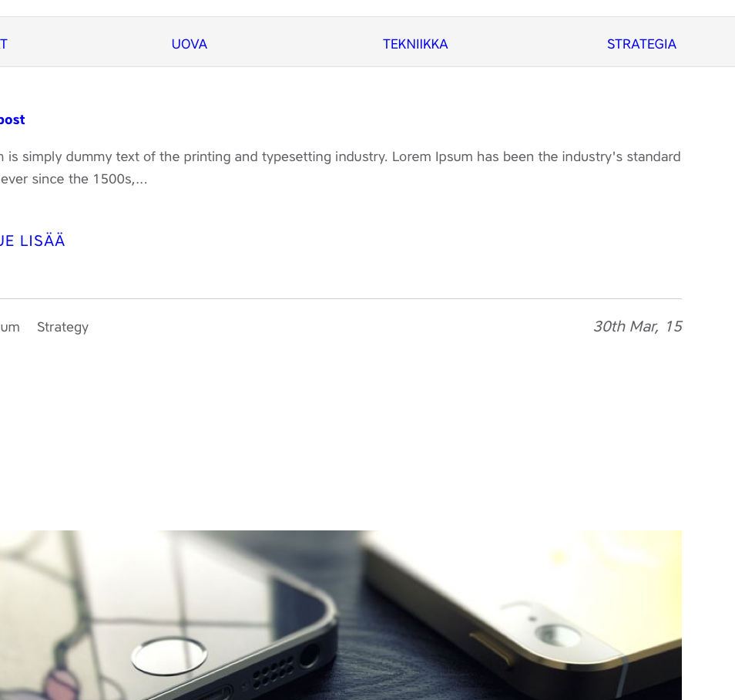Open the blue bold post title link
The height and width of the screenshot is (700, 735).
tap(12, 119)
